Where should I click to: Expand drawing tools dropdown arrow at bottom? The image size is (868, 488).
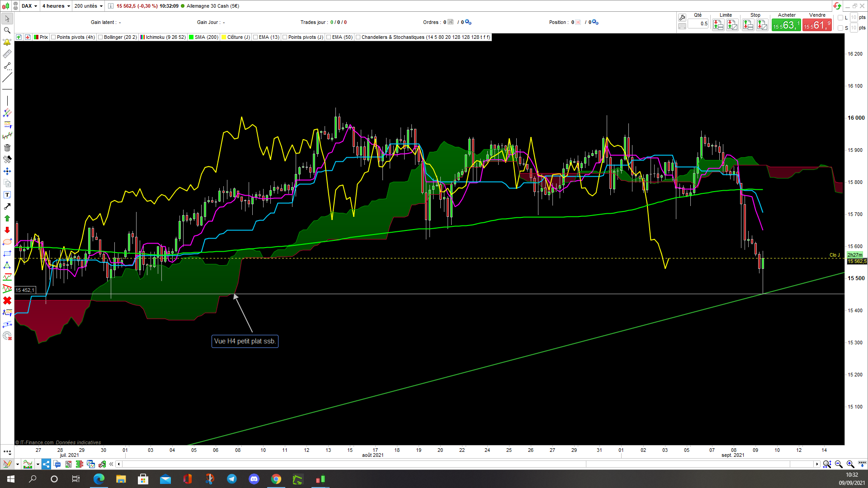click(17, 464)
